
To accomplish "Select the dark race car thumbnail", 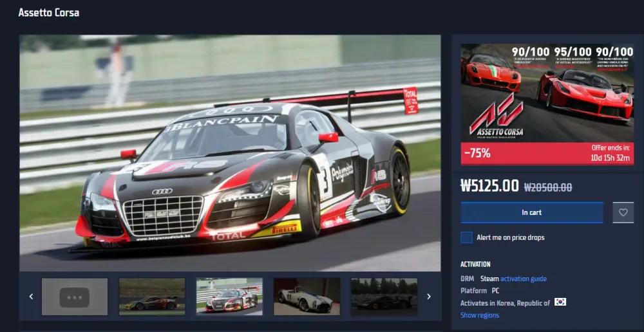I will tap(384, 297).
